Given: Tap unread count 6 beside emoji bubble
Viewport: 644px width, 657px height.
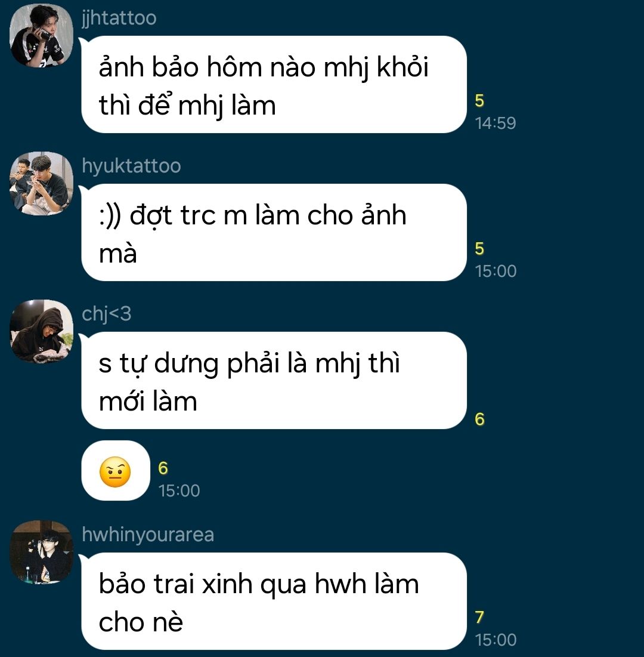Looking at the screenshot, I should (x=163, y=468).
